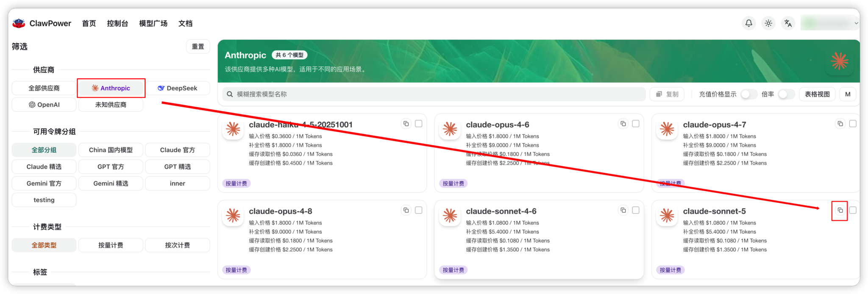Select the GPT 官方 group
This screenshot has width=868, height=294.
pos(111,166)
